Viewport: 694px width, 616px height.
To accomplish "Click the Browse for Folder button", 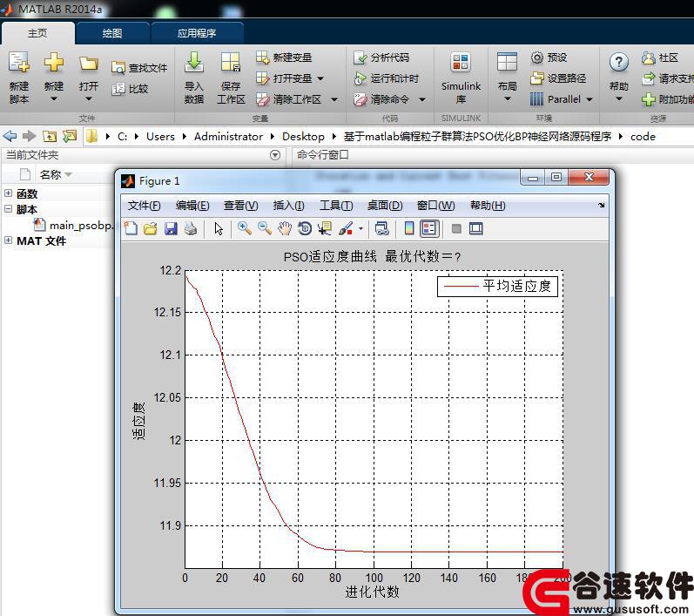I will click(70, 136).
